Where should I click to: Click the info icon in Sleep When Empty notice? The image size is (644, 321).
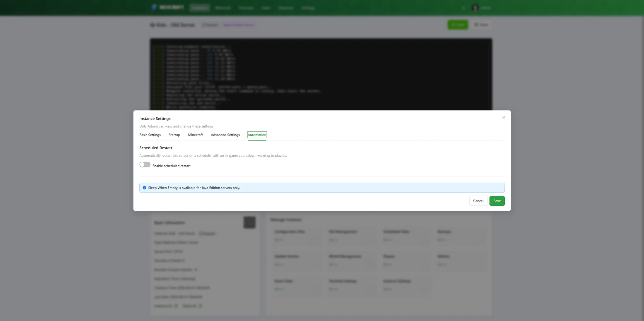pos(144,188)
